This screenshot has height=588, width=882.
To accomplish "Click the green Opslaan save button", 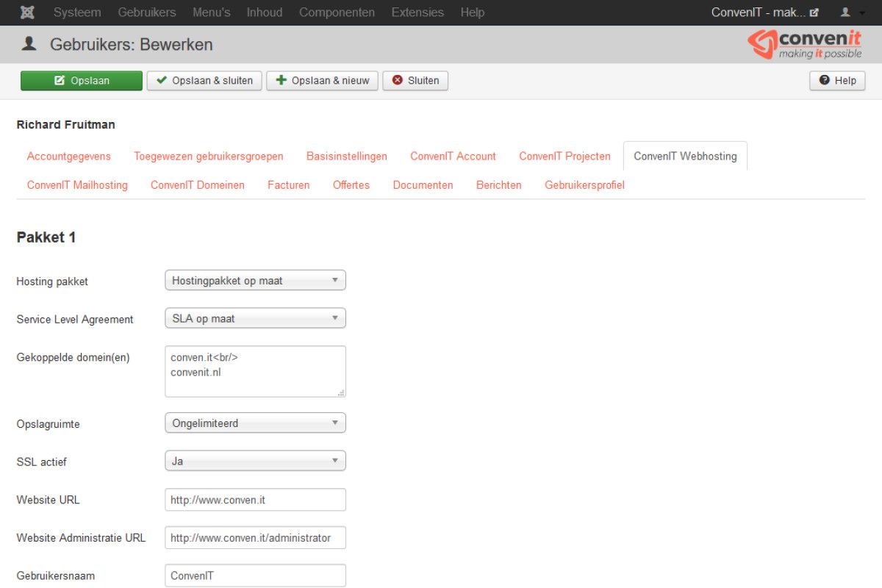I will pos(82,81).
